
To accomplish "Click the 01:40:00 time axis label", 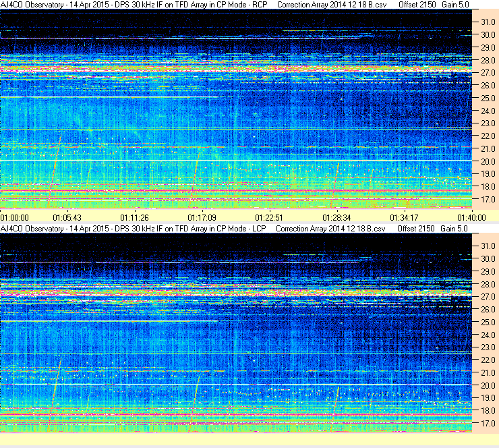I will (471, 218).
